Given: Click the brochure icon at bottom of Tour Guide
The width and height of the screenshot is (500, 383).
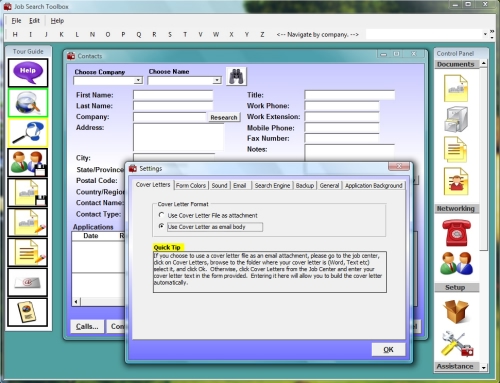Looking at the screenshot, I should point(28,312).
